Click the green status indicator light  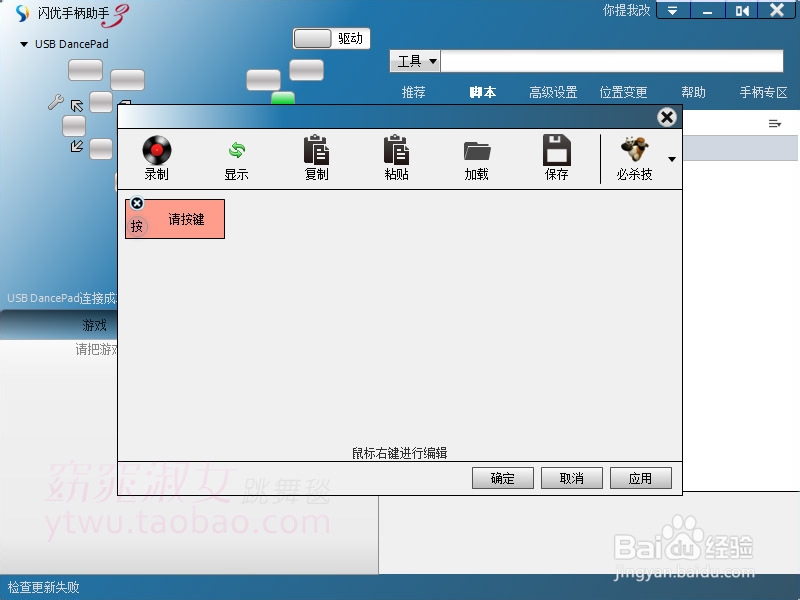283,97
